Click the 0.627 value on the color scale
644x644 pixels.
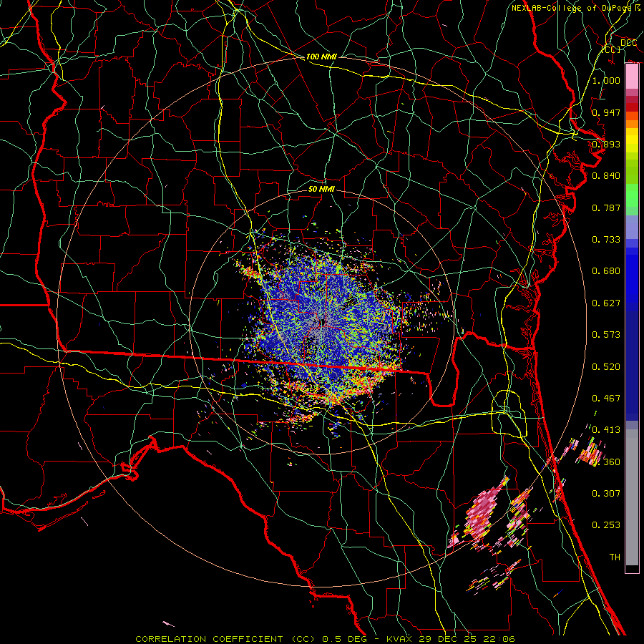[606, 303]
